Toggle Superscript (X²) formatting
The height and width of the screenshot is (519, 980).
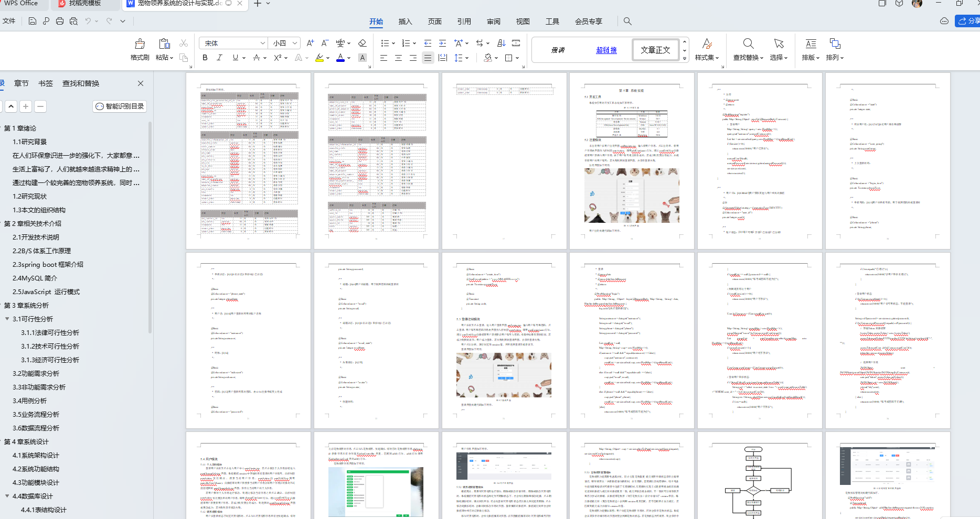point(278,58)
